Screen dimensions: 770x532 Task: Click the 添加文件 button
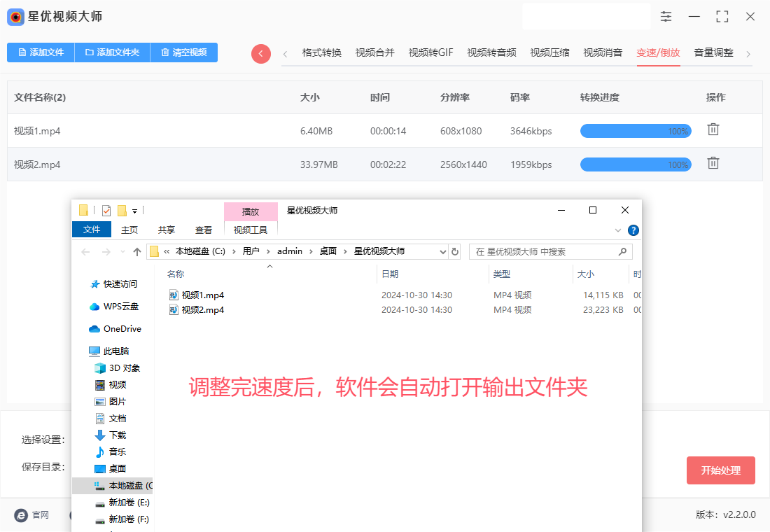point(41,52)
